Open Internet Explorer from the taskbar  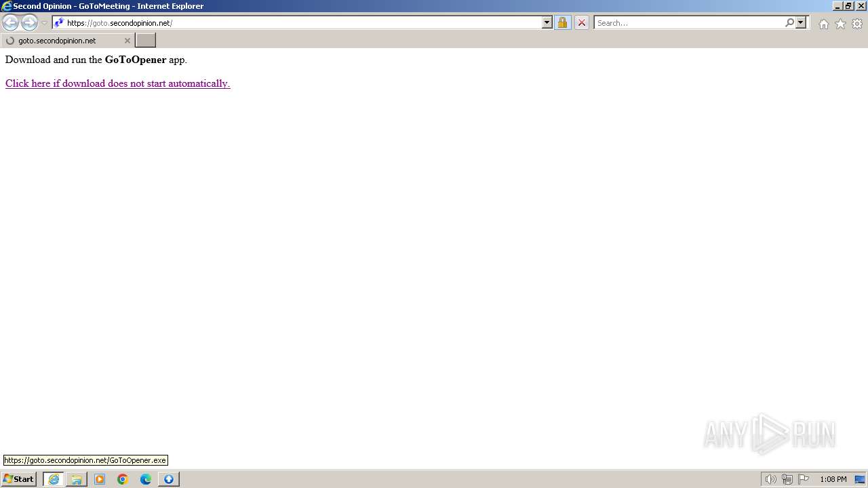tap(54, 479)
